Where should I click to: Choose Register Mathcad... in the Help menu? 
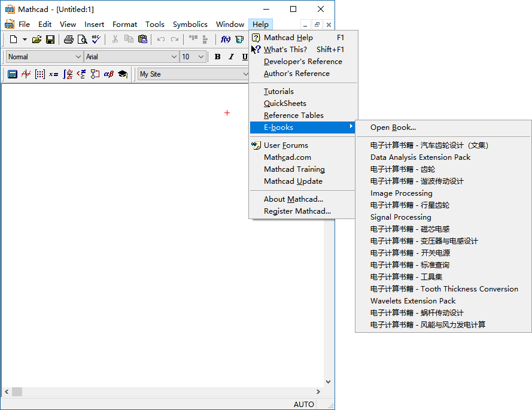tap(303, 211)
